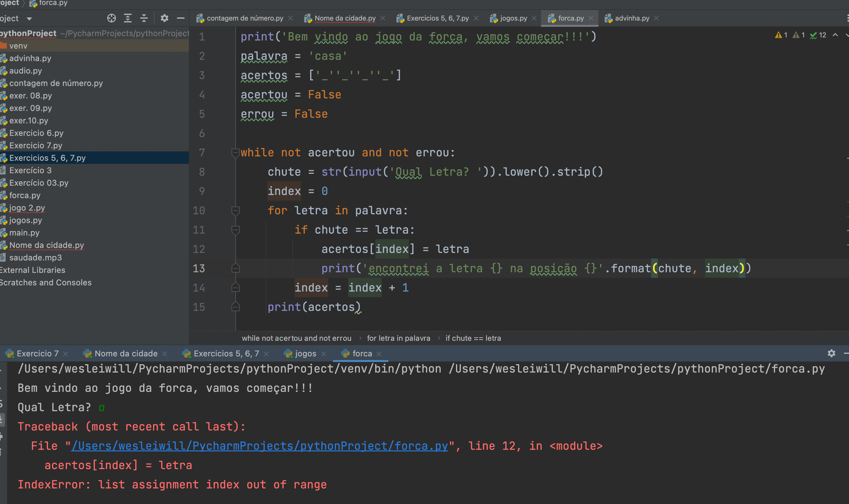
Task: Select Exercicios 5, 6, 7.py in tree
Action: [x=48, y=158]
